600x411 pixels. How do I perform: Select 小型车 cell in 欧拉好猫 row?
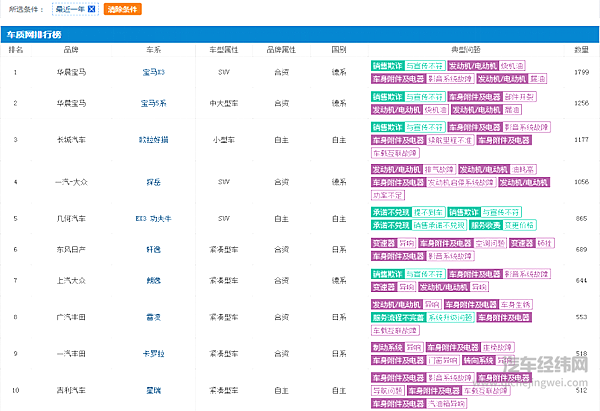click(224, 140)
